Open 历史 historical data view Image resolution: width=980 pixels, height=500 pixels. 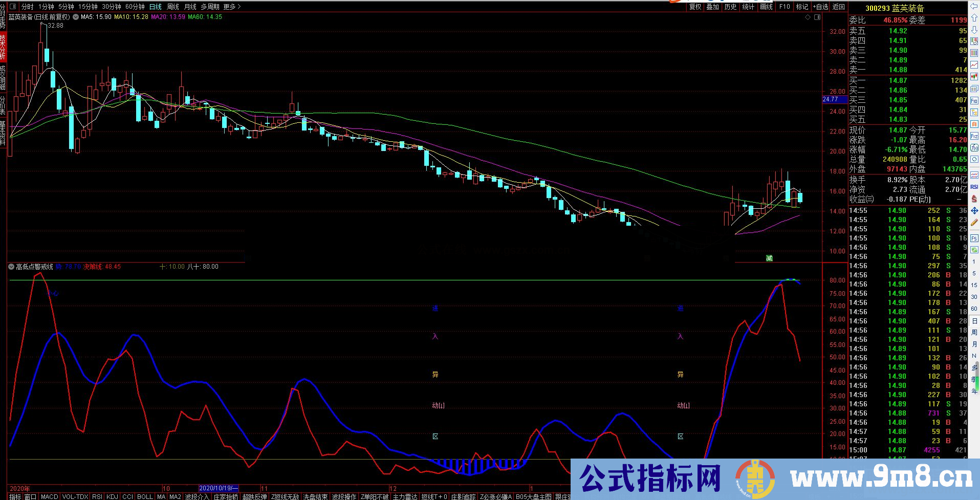click(730, 7)
